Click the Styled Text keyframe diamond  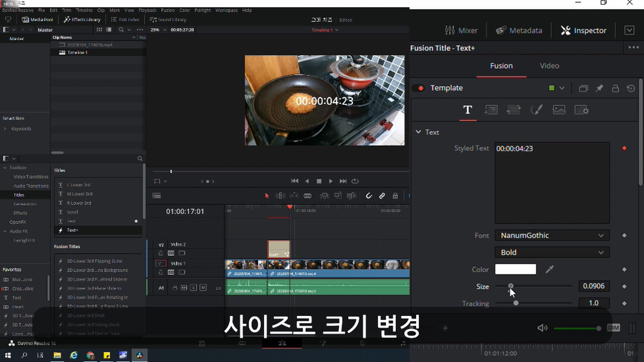(624, 148)
